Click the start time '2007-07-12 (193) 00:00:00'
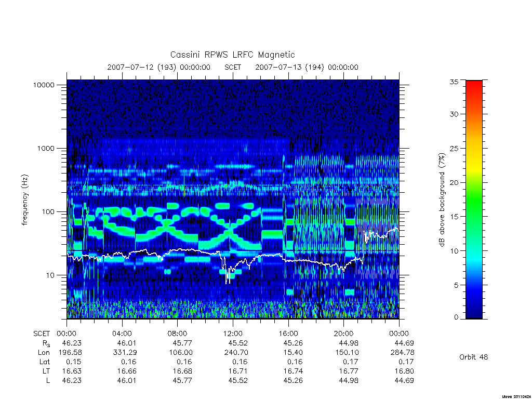 [x=159, y=67]
